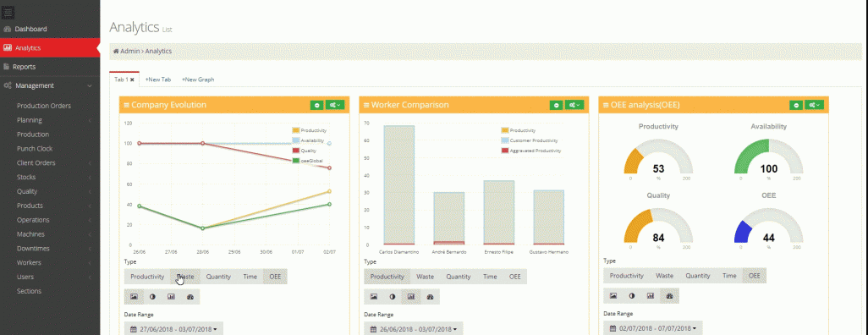This screenshot has width=868, height=335.
Task: Open Company Evolution date range dropdown
Action: pyautogui.click(x=173, y=329)
